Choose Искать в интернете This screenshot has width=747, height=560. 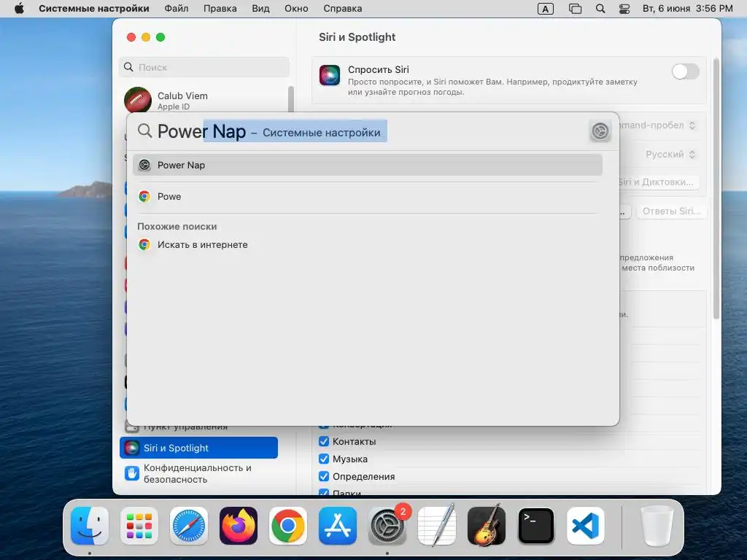tap(368, 245)
